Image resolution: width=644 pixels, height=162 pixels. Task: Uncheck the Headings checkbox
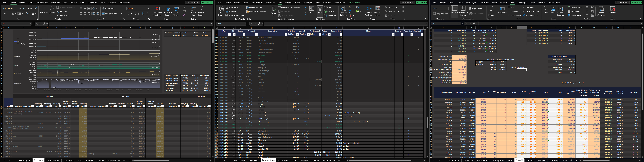point(524,8)
